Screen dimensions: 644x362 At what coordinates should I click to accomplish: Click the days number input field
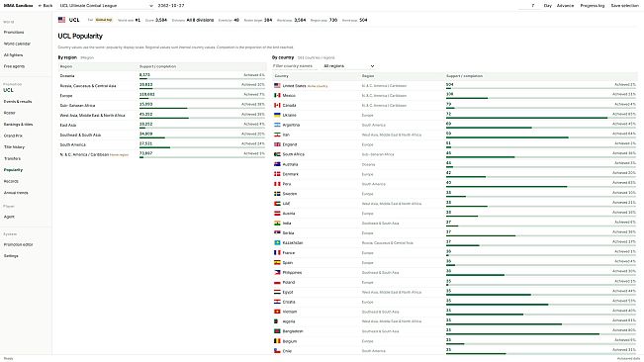[x=529, y=6]
